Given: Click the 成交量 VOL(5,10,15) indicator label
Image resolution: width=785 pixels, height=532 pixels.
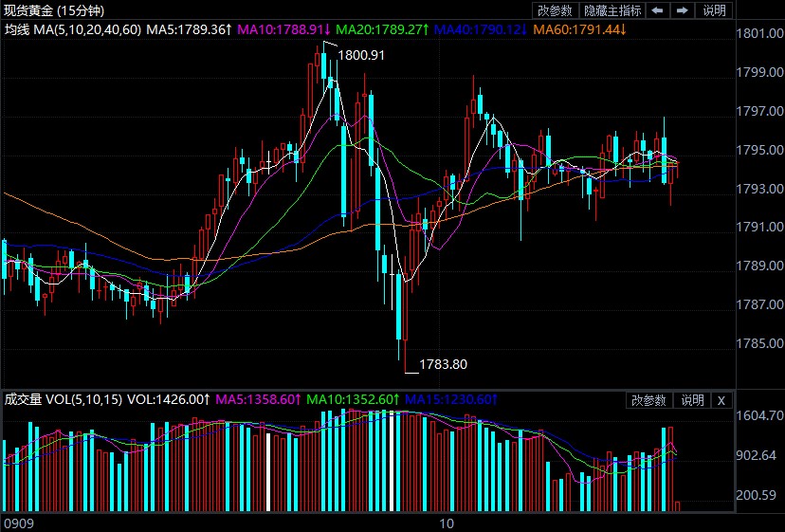Looking at the screenshot, I should pos(63,399).
